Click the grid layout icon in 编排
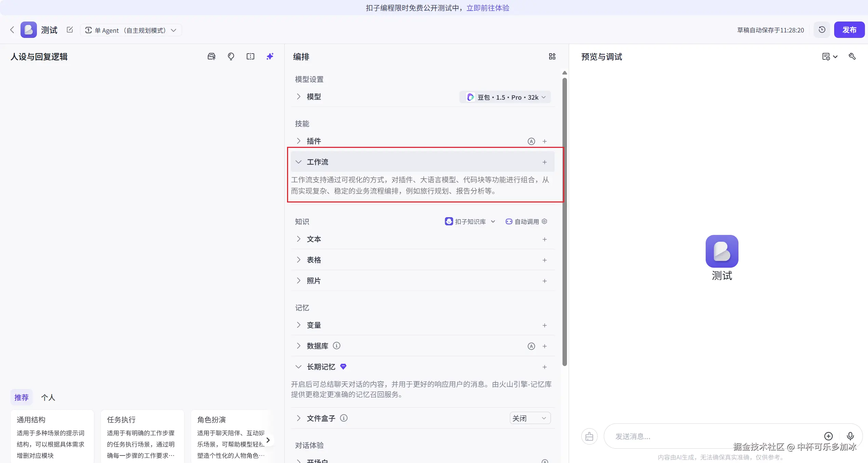The height and width of the screenshot is (463, 868). (552, 56)
